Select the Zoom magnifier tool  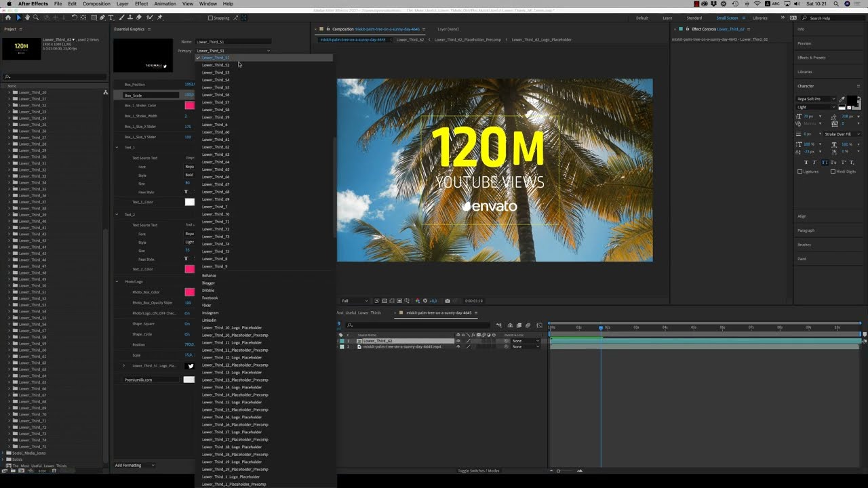coord(35,18)
